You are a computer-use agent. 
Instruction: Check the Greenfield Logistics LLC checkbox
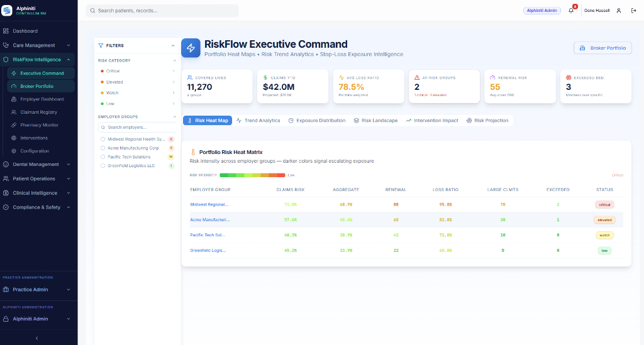(x=103, y=166)
